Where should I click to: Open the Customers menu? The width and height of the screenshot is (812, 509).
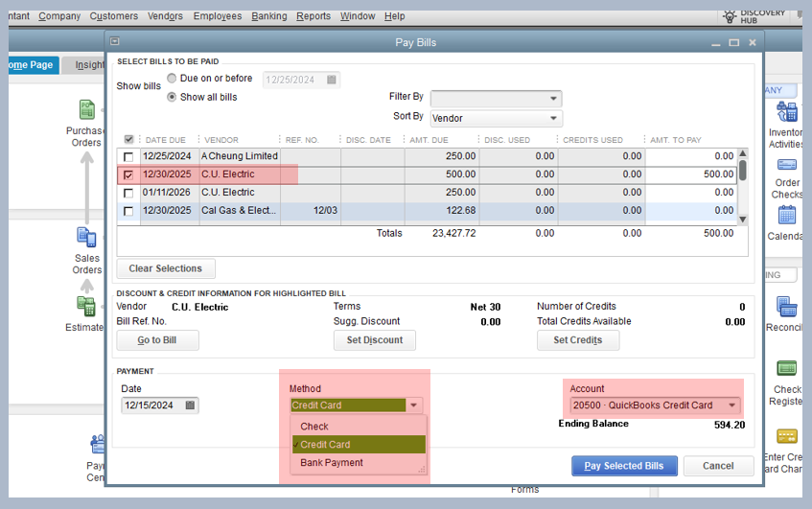click(114, 16)
